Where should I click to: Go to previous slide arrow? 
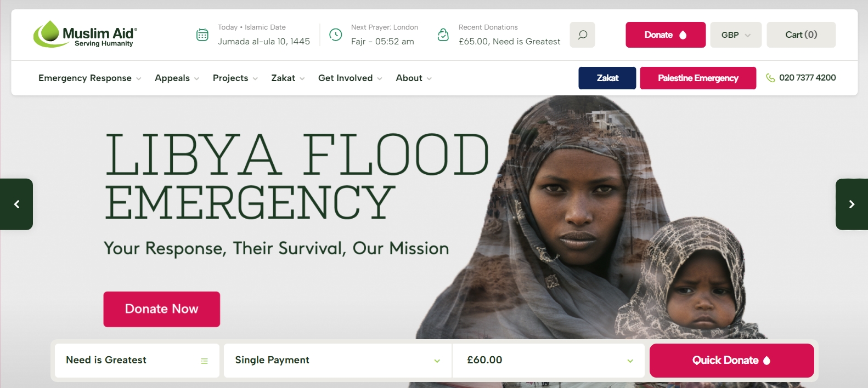point(16,204)
